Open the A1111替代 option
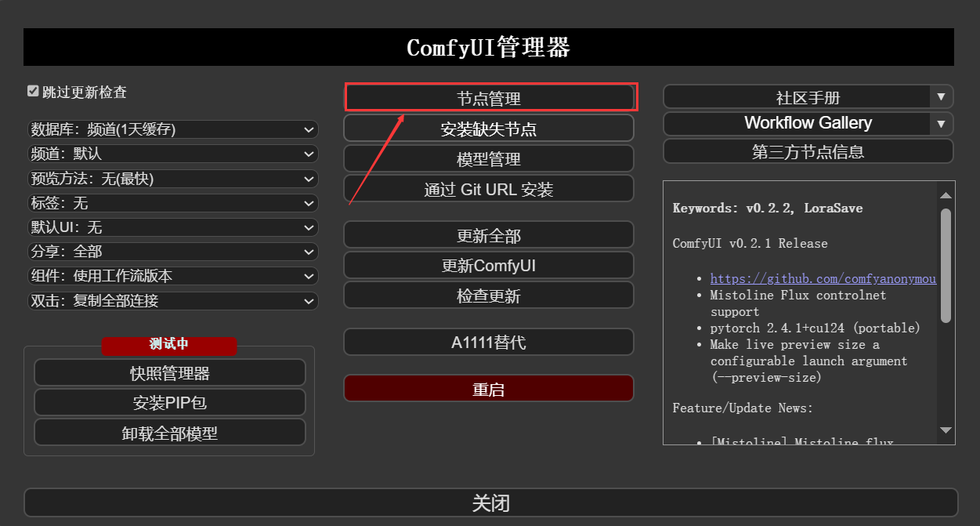 [489, 342]
